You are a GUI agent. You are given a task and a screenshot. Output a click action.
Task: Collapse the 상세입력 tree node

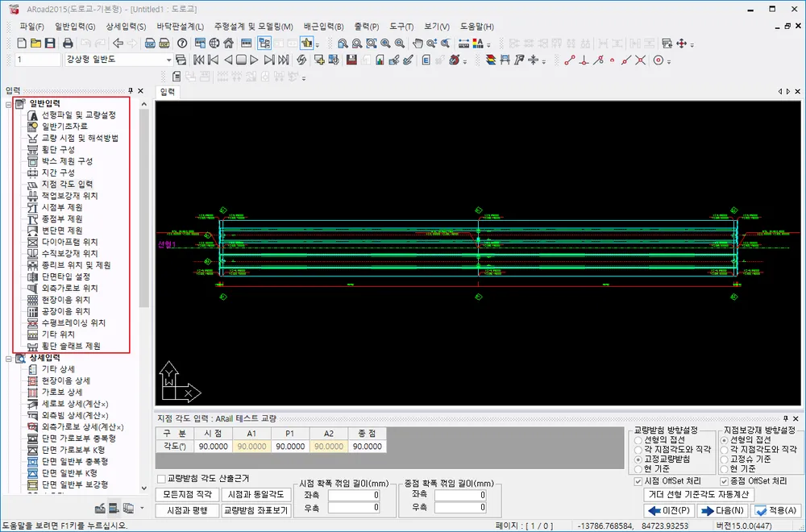click(9, 359)
